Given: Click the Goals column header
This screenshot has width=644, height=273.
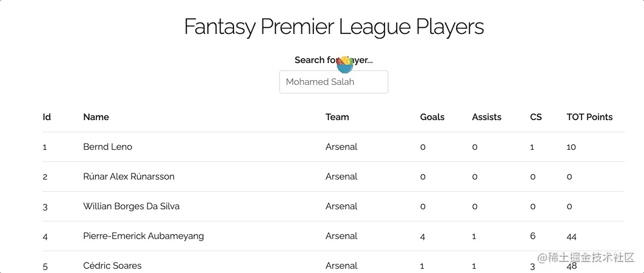Looking at the screenshot, I should (x=432, y=117).
